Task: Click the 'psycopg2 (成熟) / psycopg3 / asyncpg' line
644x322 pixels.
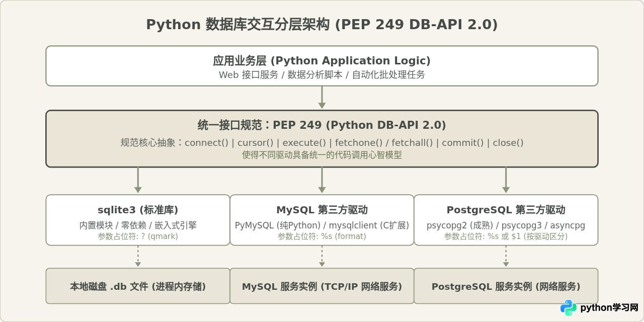Action: point(506,225)
